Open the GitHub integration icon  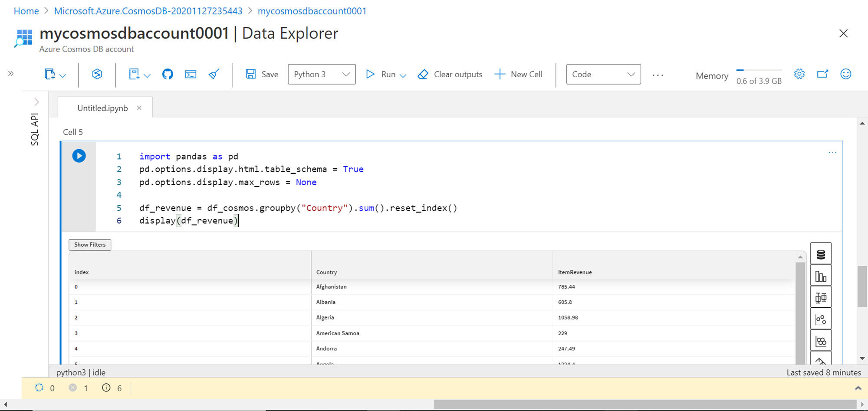(168, 74)
